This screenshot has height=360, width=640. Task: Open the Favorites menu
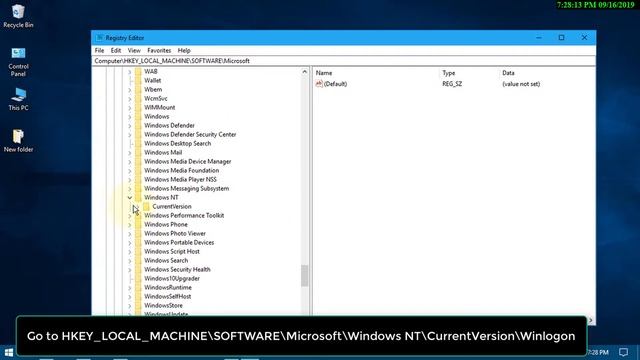click(159, 51)
